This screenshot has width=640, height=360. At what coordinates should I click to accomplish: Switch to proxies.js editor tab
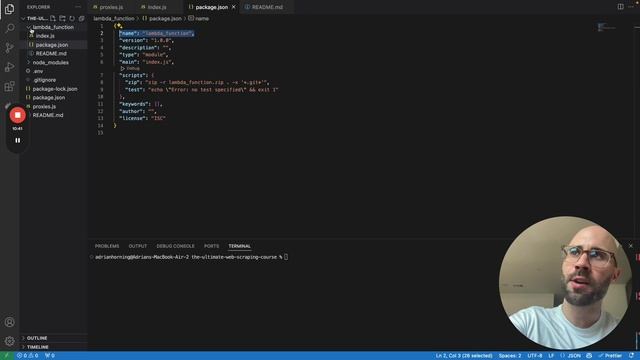pyautogui.click(x=111, y=7)
